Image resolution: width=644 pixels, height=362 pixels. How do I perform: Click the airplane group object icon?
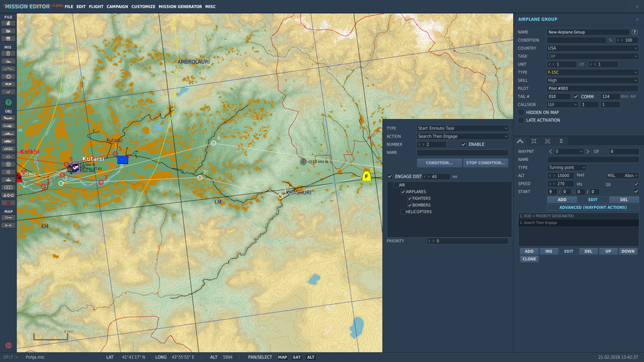coord(8,119)
